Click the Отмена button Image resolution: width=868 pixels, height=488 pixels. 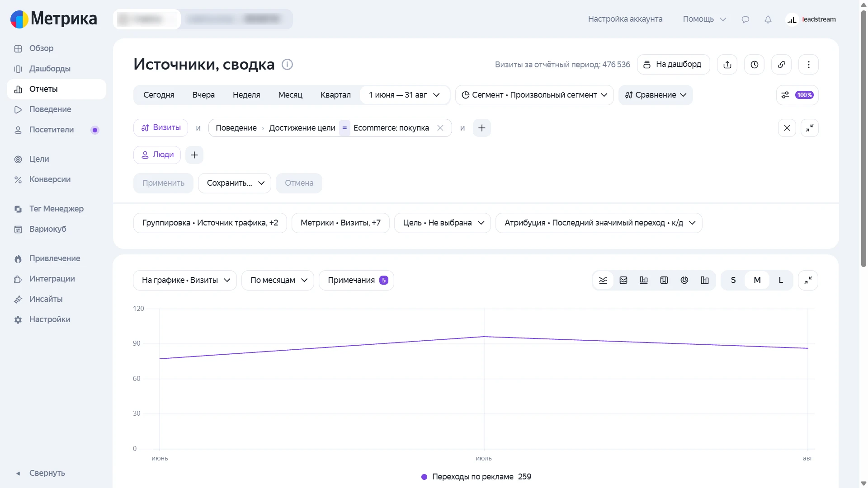coord(299,183)
